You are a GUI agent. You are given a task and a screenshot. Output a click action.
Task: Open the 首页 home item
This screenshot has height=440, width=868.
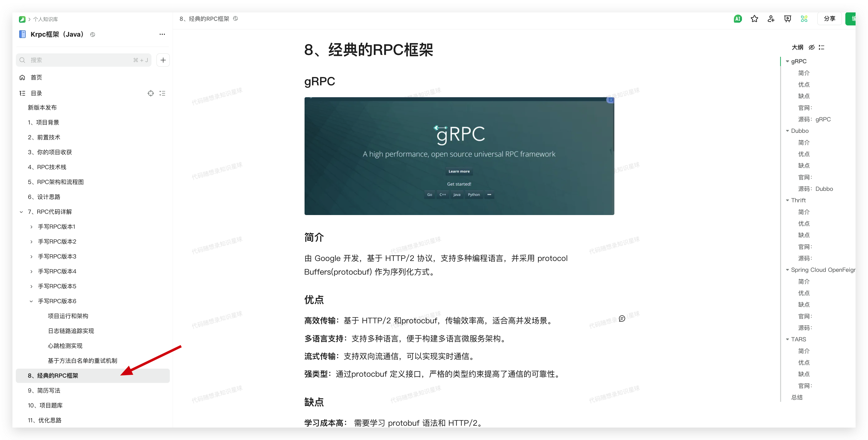point(36,78)
